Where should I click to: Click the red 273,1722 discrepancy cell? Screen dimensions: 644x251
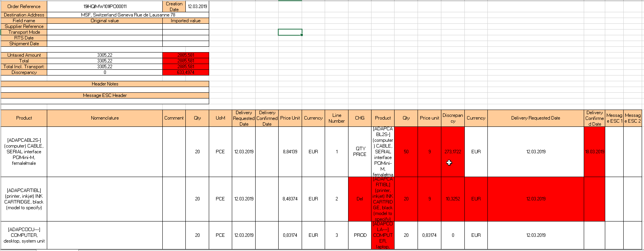(453, 152)
